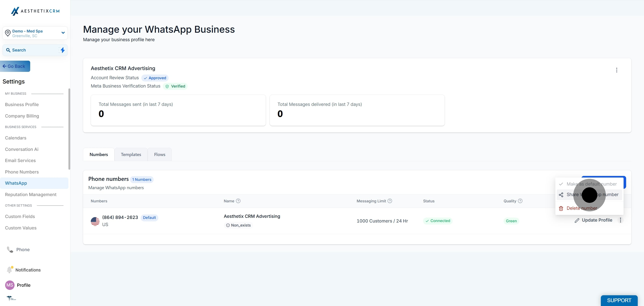Click the trash icon in the menu

click(561, 208)
